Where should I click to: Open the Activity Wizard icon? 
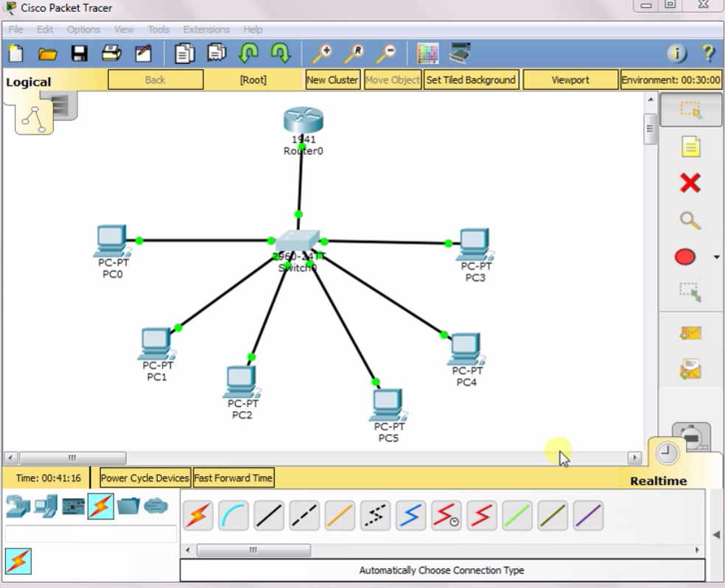[144, 54]
